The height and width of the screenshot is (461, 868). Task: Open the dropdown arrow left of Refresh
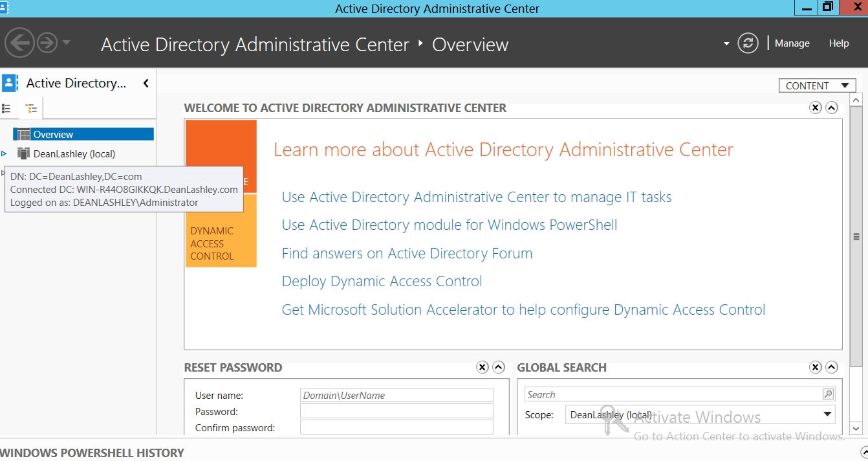point(726,44)
